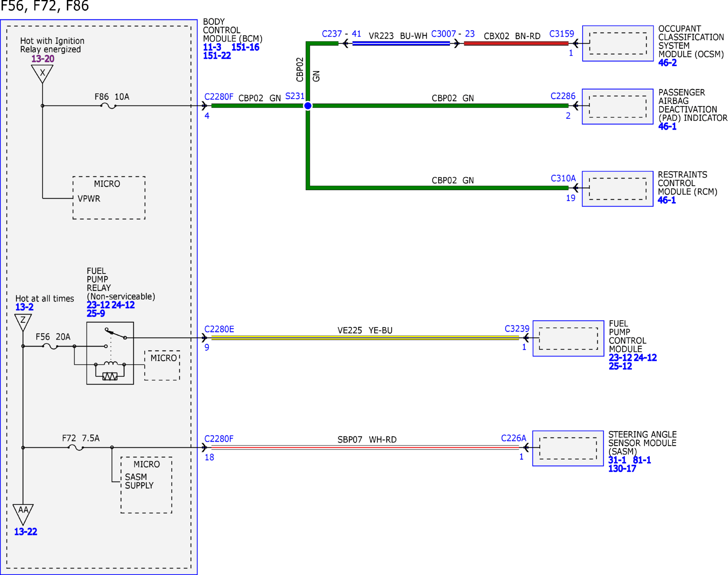
Task: Click the Z triangle hot-at-all-times symbol
Action: pos(23,322)
